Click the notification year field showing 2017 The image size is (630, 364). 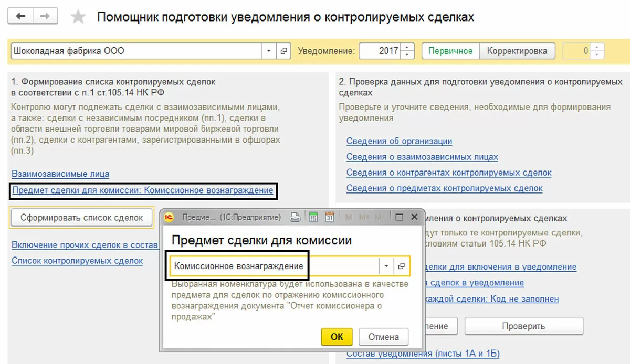click(380, 51)
